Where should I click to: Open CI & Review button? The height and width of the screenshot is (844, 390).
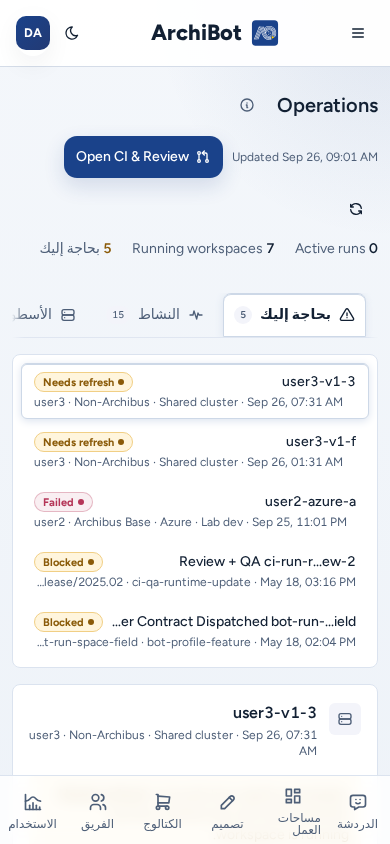click(x=143, y=157)
